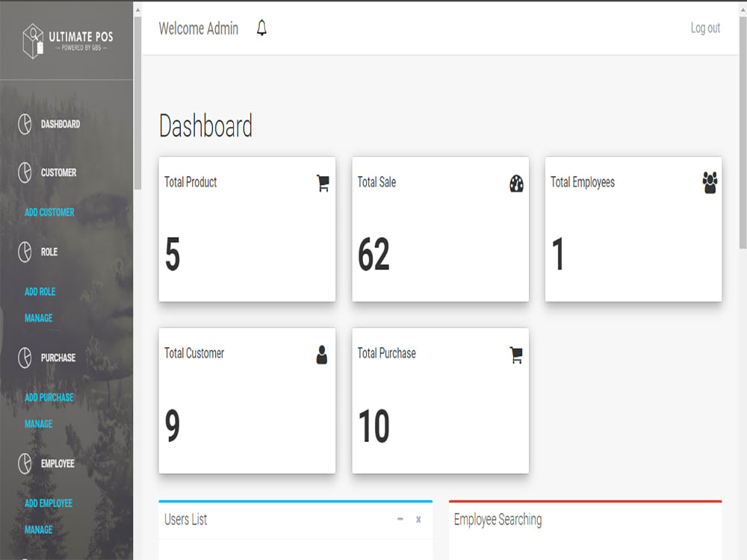Click the Total Product card value 5
The width and height of the screenshot is (747, 560).
(173, 255)
